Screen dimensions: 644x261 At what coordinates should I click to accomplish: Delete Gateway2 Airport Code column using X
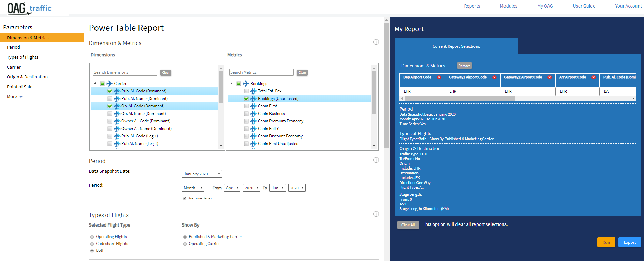click(x=550, y=77)
